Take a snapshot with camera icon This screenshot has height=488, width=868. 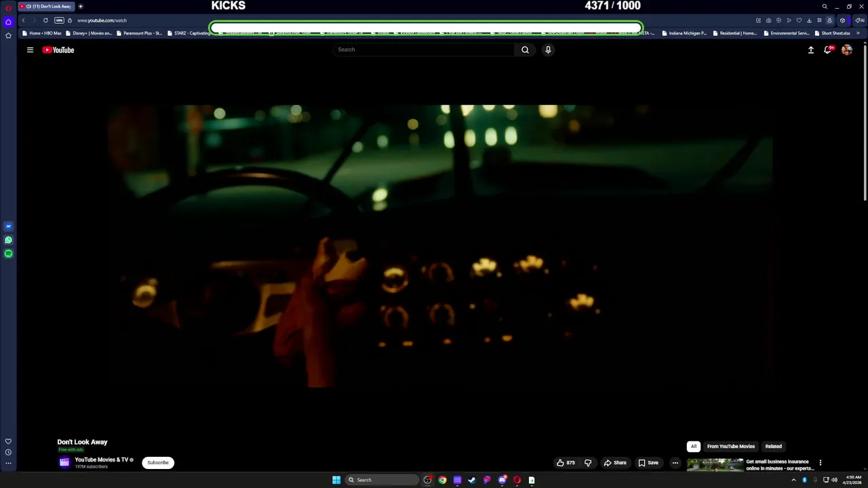point(768,20)
